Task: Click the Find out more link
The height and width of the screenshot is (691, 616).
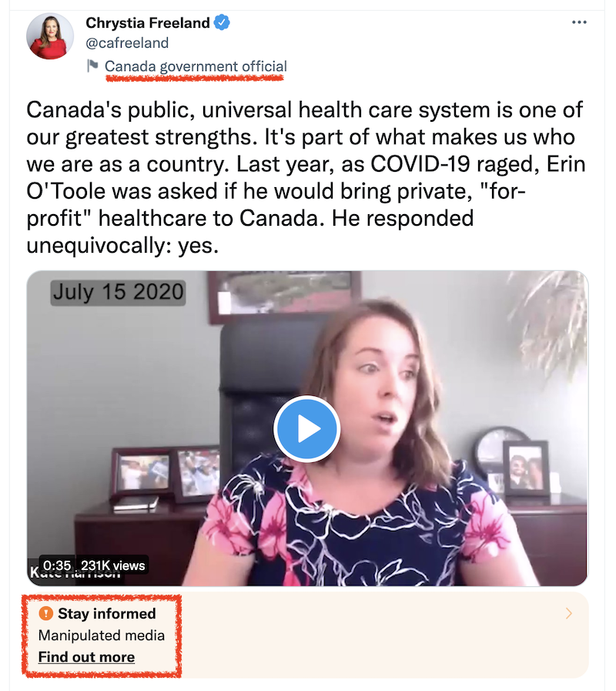Action: point(86,656)
